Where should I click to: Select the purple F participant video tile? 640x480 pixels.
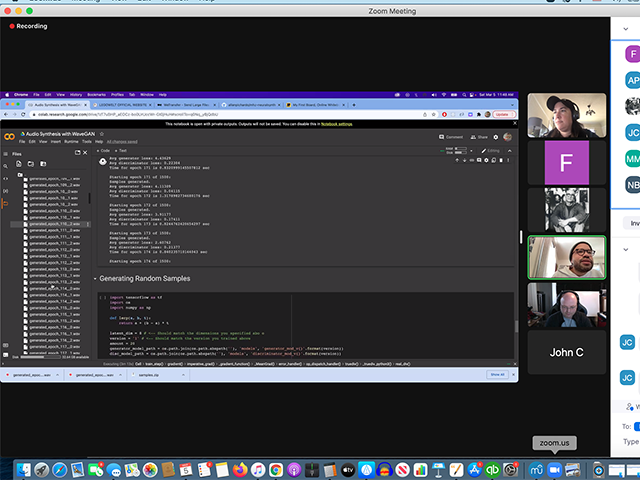(x=567, y=162)
